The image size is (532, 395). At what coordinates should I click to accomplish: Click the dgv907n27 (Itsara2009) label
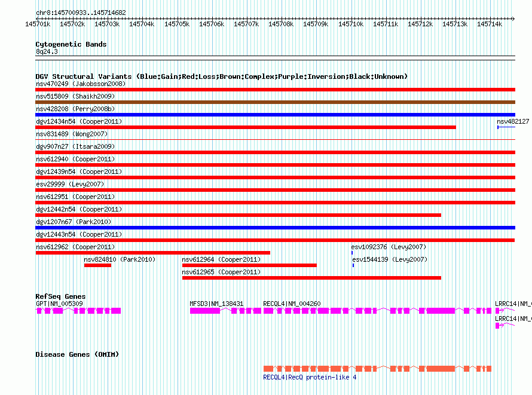click(x=75, y=146)
